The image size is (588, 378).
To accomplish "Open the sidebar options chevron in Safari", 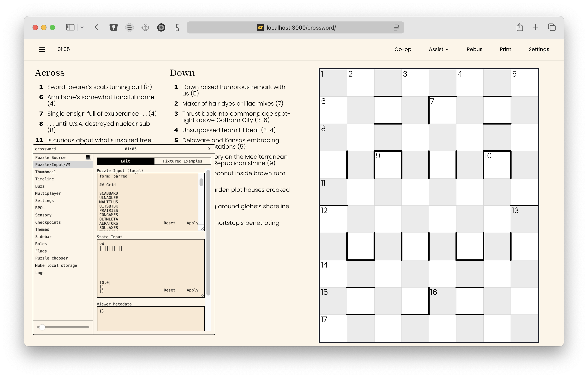I will coord(82,27).
